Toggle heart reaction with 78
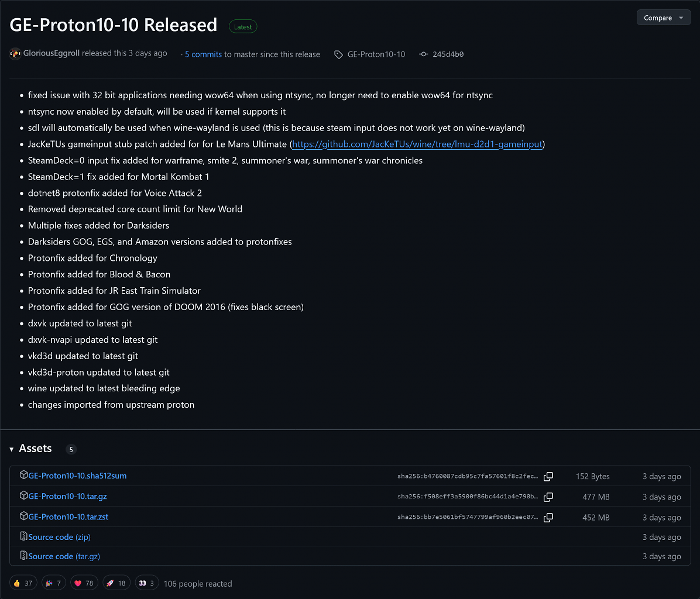Image resolution: width=700 pixels, height=599 pixels. click(84, 583)
